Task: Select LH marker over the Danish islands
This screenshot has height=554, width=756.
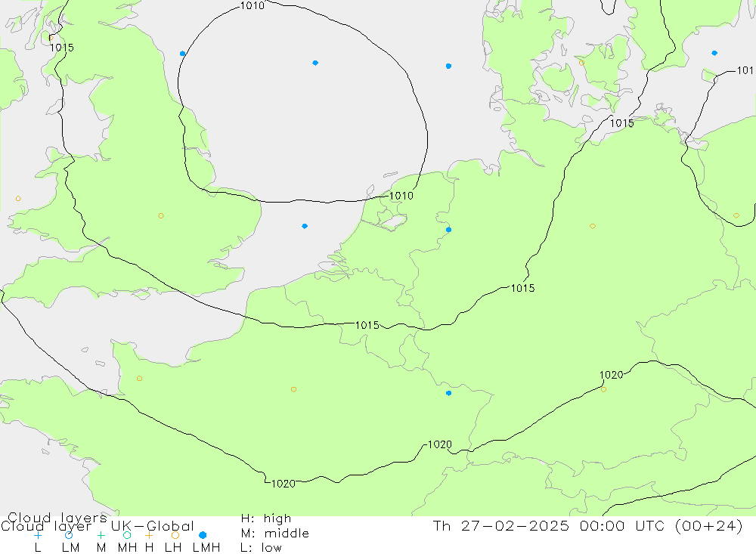Action: (581, 63)
